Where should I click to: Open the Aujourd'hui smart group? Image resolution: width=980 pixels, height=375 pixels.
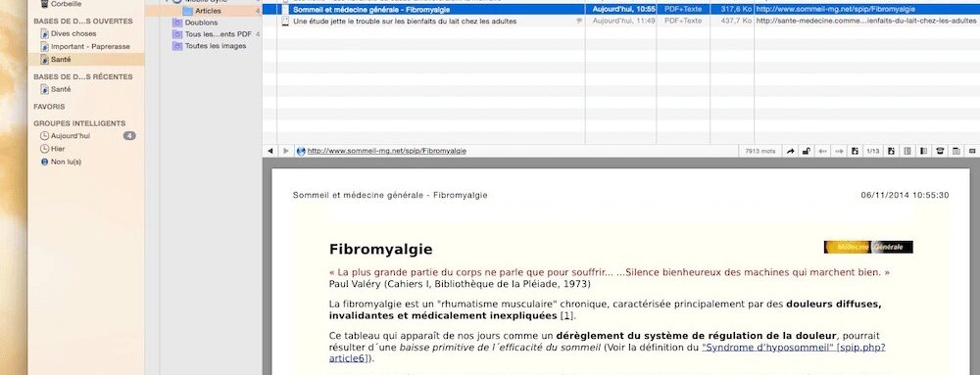70,135
